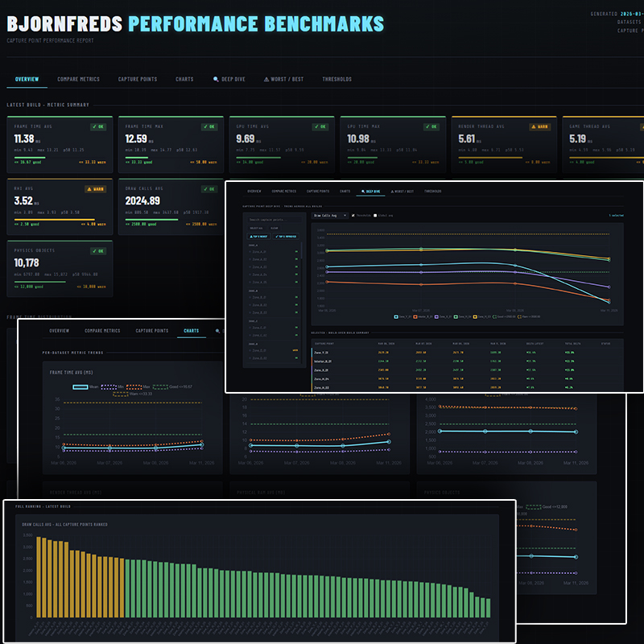Image resolution: width=644 pixels, height=644 pixels.
Task: Click the Worst / Best warning triangle icon
Action: click(x=266, y=78)
